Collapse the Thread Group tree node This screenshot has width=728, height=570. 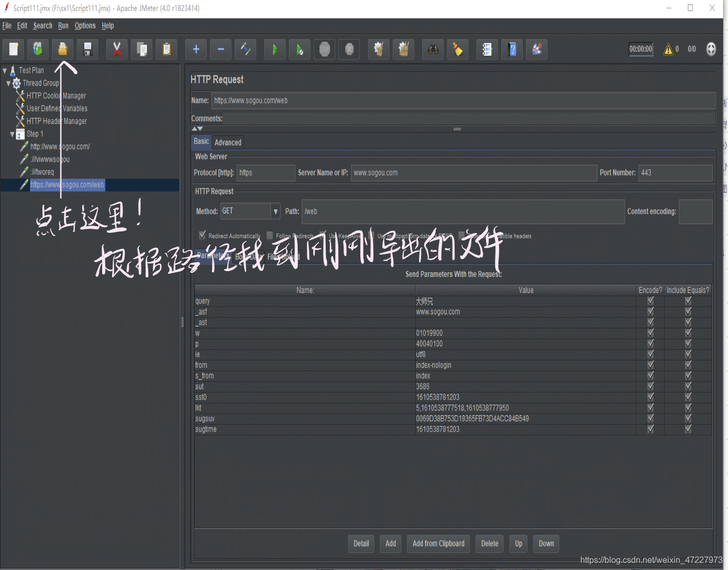pyautogui.click(x=8, y=83)
